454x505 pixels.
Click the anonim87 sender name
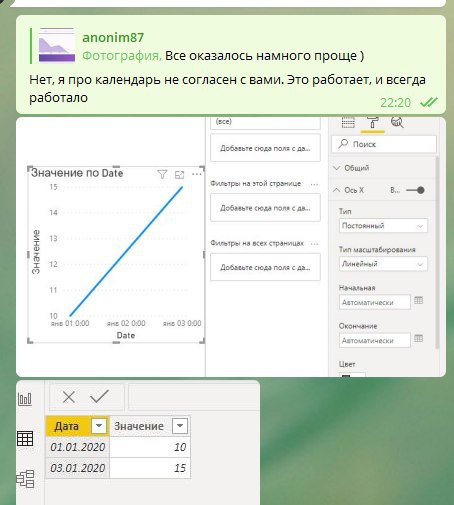tap(113, 37)
